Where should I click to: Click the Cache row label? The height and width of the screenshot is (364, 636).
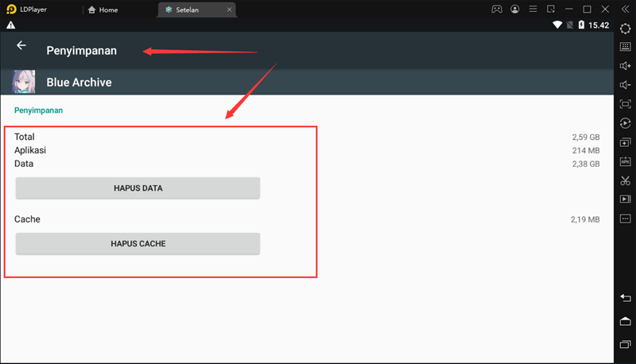click(x=27, y=219)
